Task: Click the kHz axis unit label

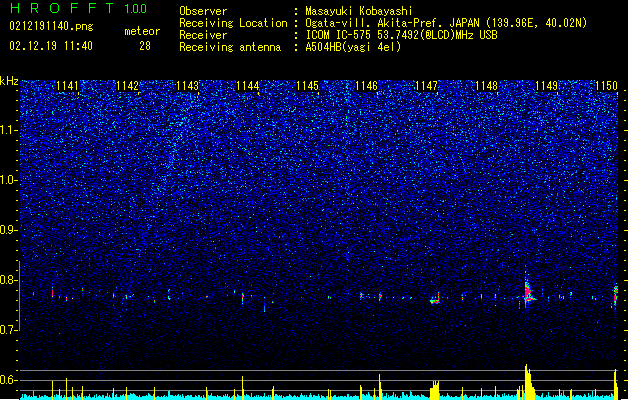Action: 9,81
